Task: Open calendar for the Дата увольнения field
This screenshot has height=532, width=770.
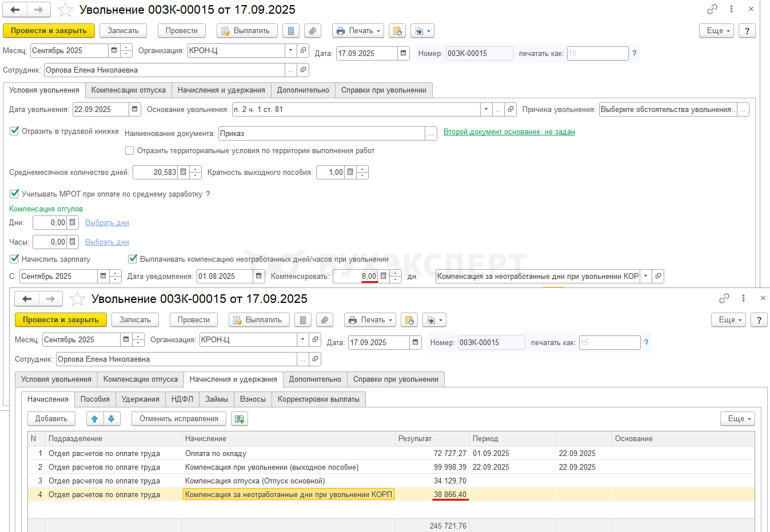Action: [135, 109]
